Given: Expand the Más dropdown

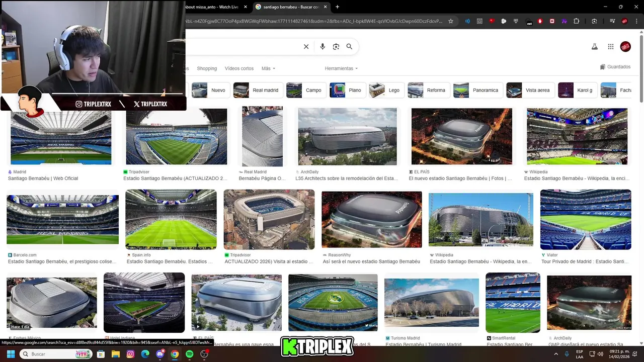Looking at the screenshot, I should click(268, 68).
